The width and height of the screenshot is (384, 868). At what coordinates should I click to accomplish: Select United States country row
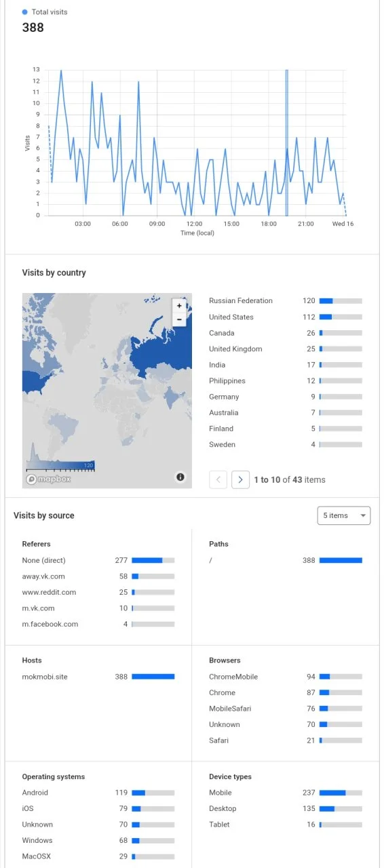click(286, 317)
